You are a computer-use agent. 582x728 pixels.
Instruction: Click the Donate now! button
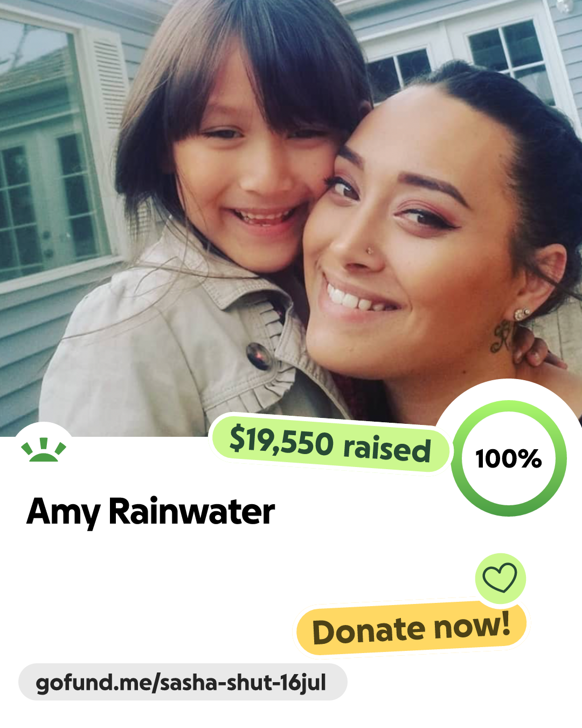point(411,629)
